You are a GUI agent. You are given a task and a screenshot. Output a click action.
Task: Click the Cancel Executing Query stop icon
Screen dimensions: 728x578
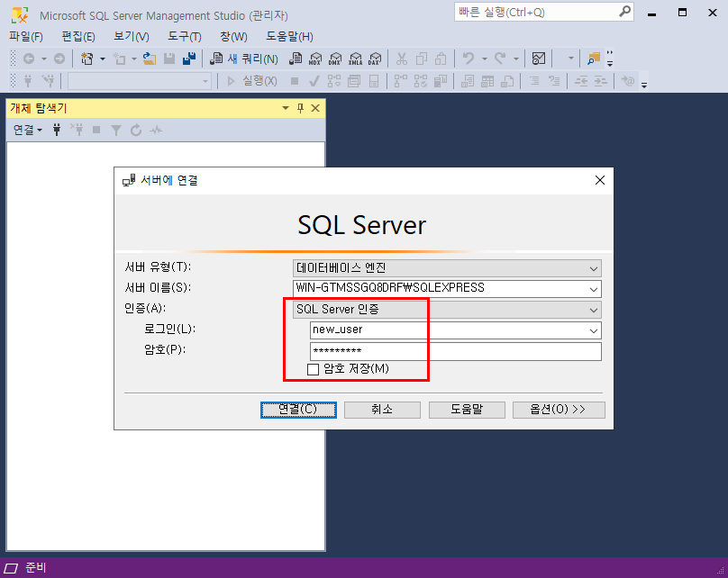click(x=295, y=81)
